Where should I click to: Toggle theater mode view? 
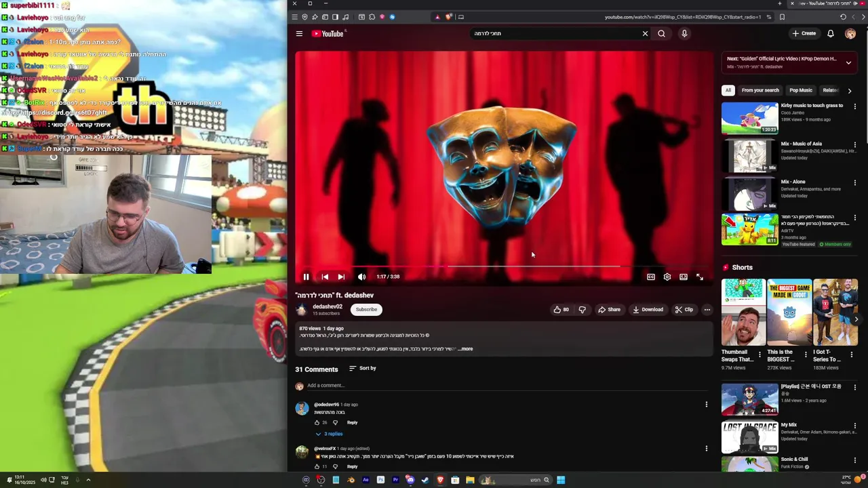[x=684, y=277]
